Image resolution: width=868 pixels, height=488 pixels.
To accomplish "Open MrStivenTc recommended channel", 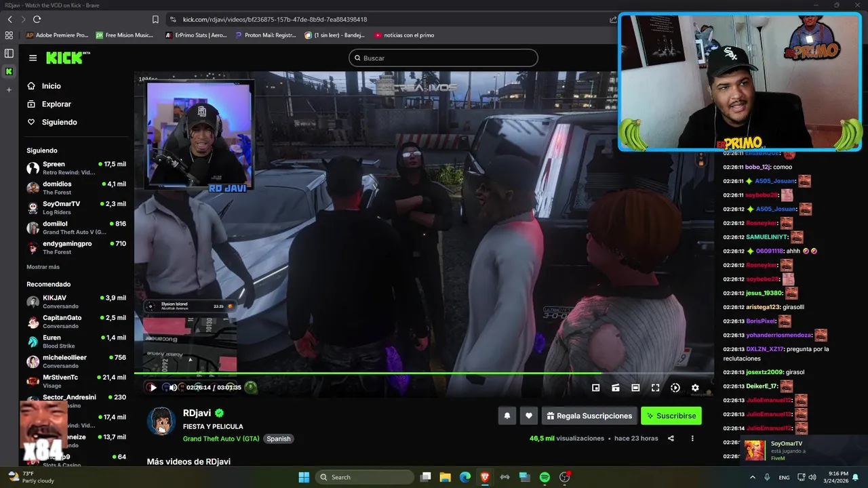I will [x=76, y=381].
